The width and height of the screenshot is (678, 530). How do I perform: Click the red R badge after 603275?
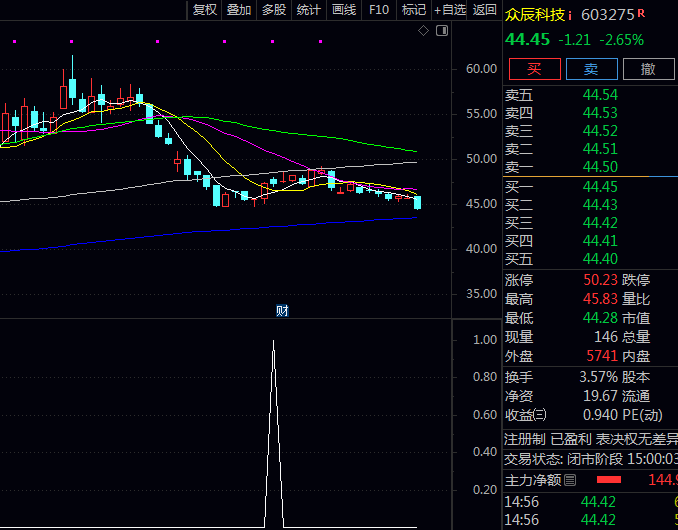pos(641,14)
